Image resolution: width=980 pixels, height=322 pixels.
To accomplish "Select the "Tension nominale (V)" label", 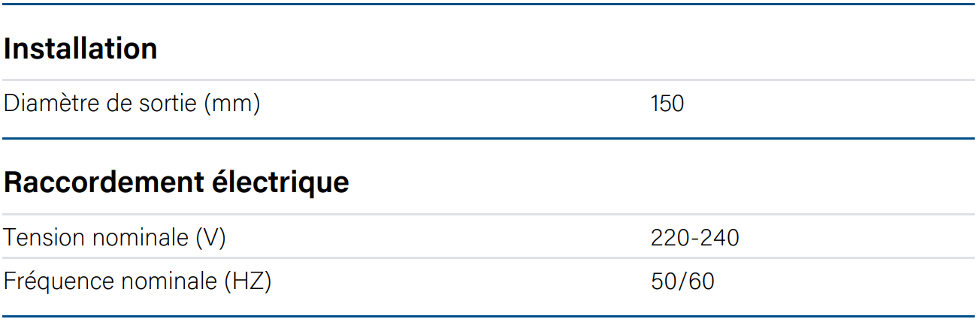I will pos(115,238).
